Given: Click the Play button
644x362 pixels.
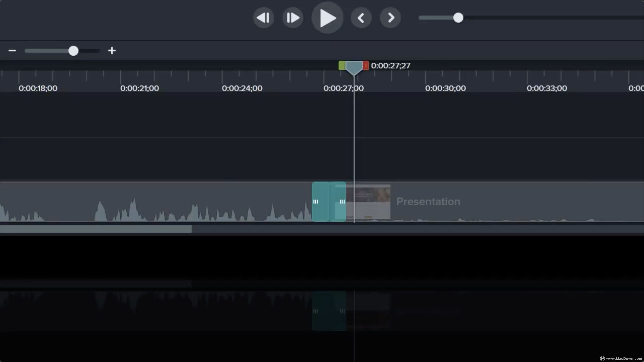Looking at the screenshot, I should click(x=328, y=18).
